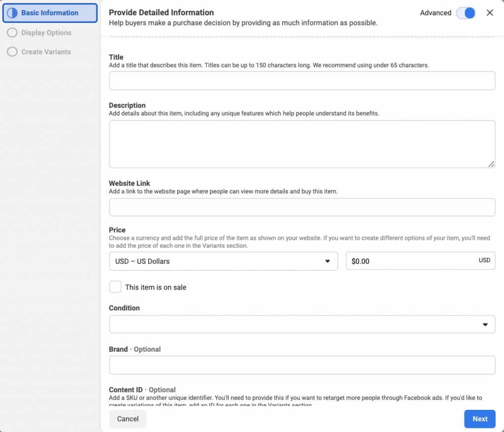Click the Display Options step circle icon
Viewport: 504px width, 432px height.
[12, 32]
